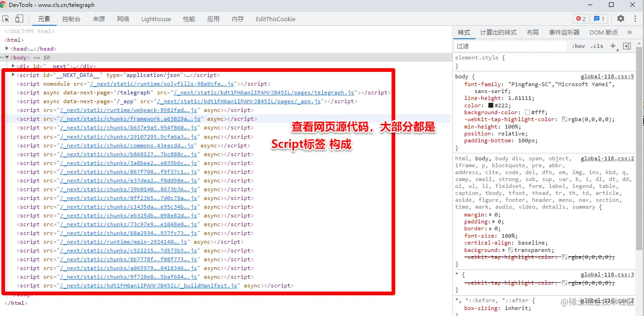Image resolution: width=644 pixels, height=316 pixels.
Task: Follow the pages/telegraph.js src link
Action: (x=264, y=93)
